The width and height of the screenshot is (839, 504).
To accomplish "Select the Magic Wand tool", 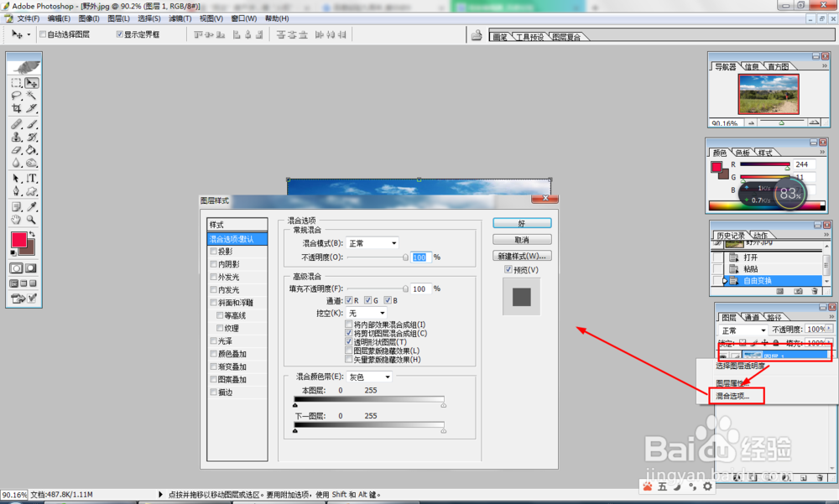I will pos(32,96).
